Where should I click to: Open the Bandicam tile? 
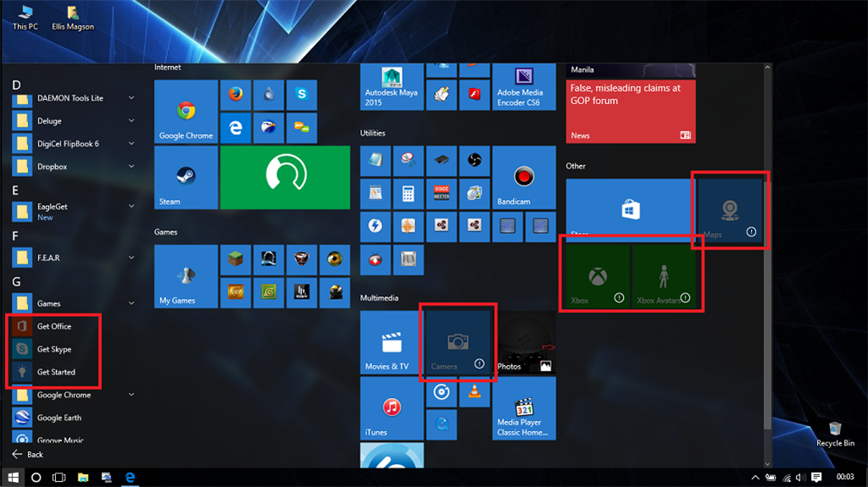tap(524, 178)
